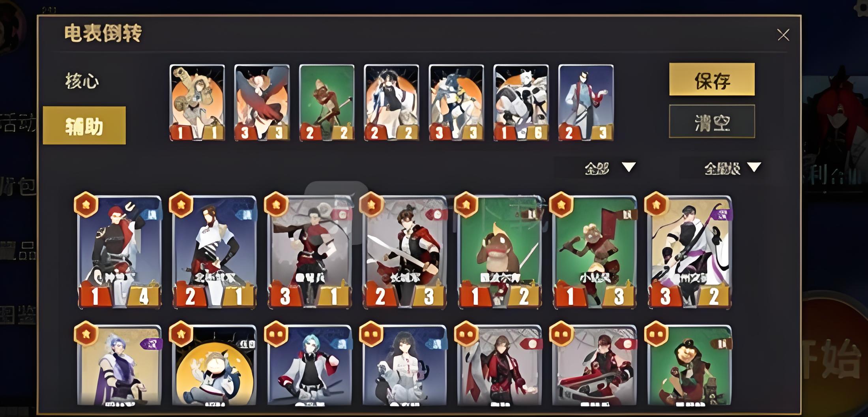Expand the rightmost filter dropdown arrow
The height and width of the screenshot is (417, 868).
tap(754, 167)
